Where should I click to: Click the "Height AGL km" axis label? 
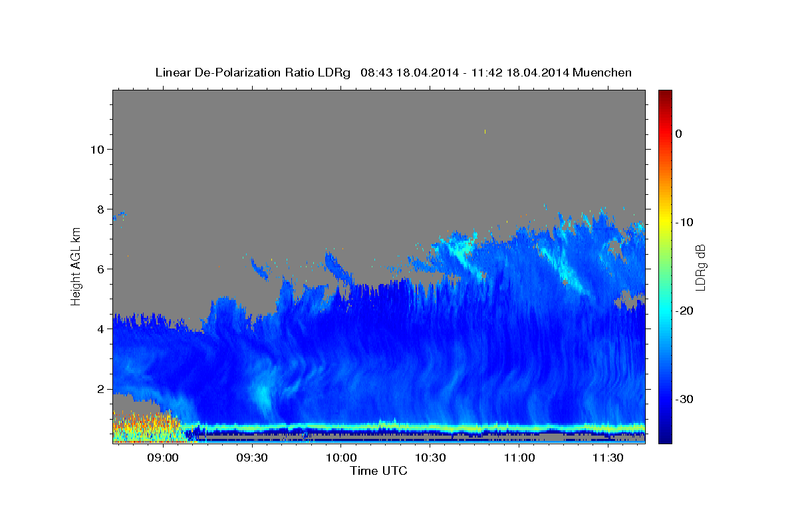click(76, 267)
